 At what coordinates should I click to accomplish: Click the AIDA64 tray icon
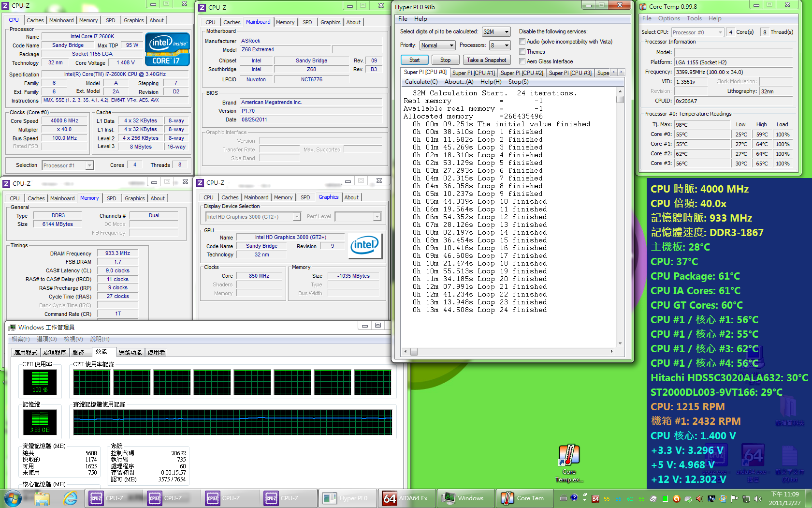pos(595,498)
